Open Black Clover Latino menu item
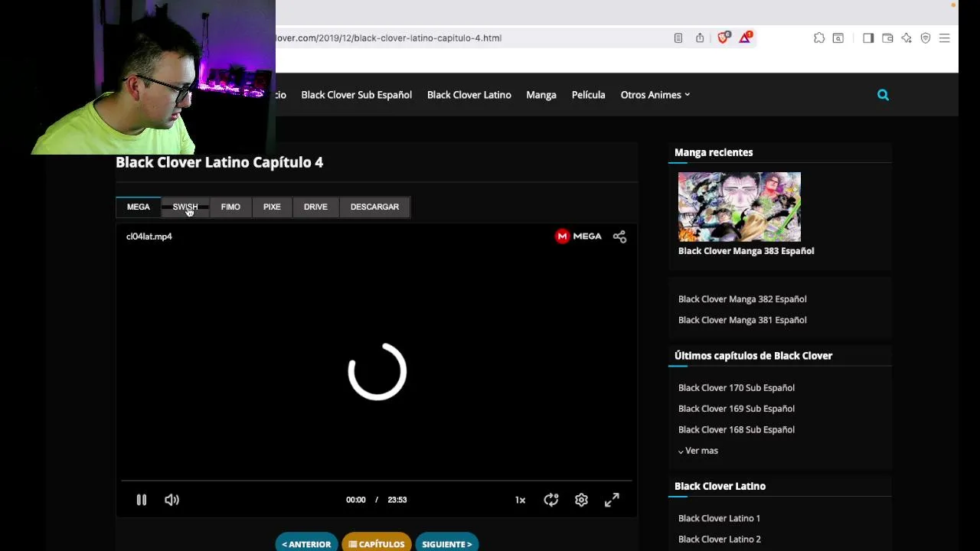 (x=469, y=95)
